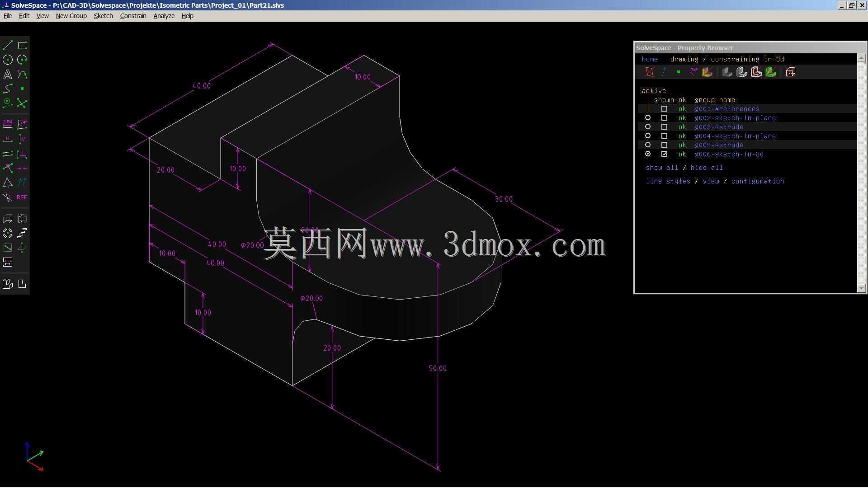Activate group g002-sketch-in-plane radio button

pyautogui.click(x=648, y=118)
